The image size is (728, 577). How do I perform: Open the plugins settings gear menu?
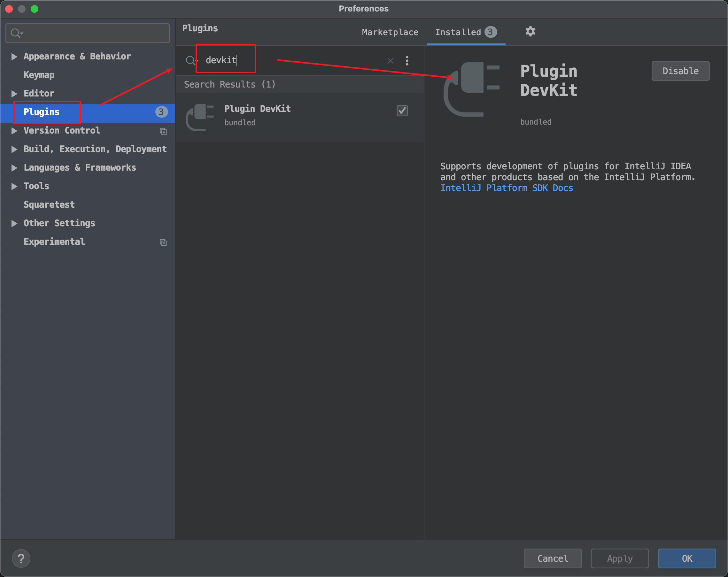coord(530,32)
